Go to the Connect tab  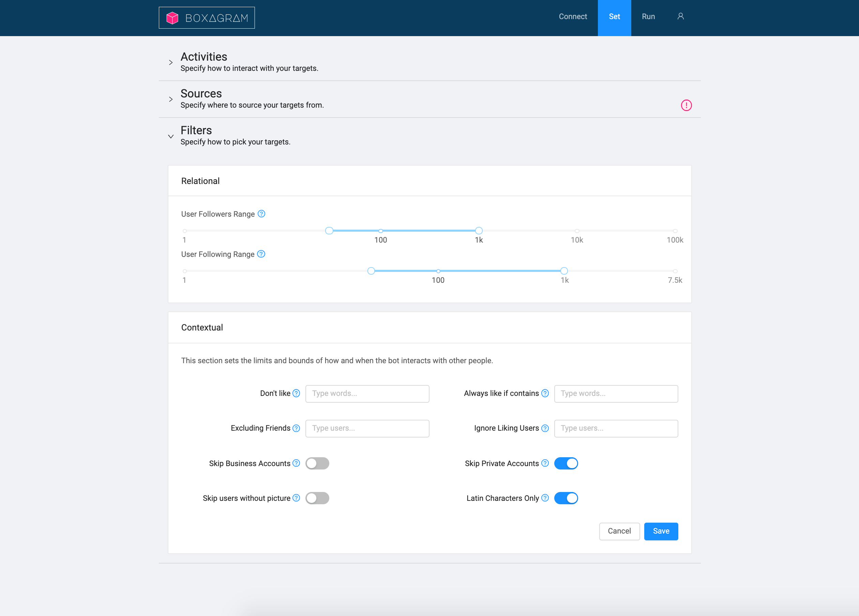click(x=573, y=17)
